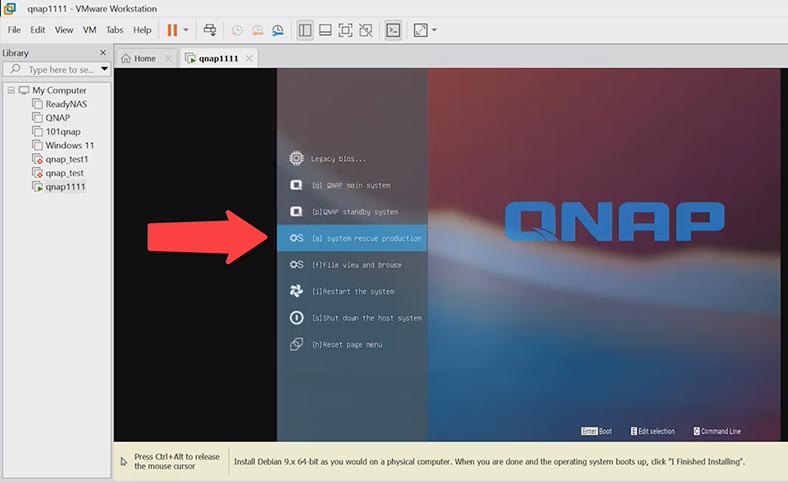Viewport: 788px width, 483px height.
Task: Select the Windows 11 virtual machine
Action: (x=69, y=145)
